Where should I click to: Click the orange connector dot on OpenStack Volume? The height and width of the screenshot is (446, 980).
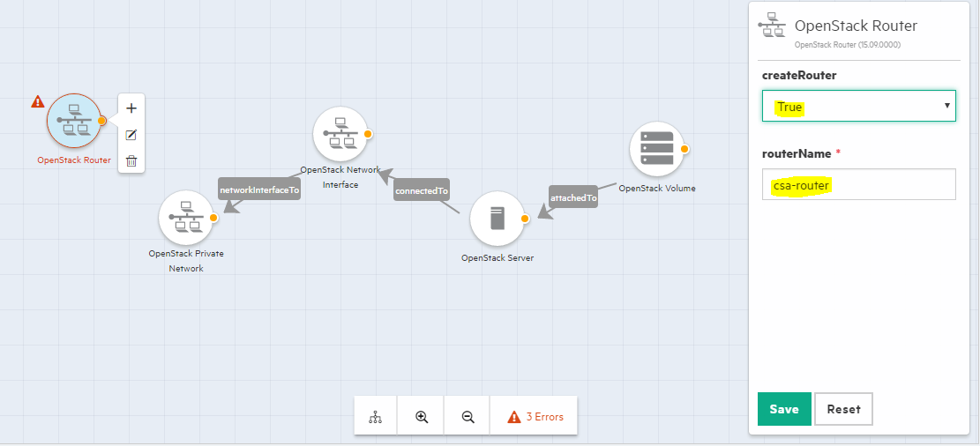[x=685, y=149]
